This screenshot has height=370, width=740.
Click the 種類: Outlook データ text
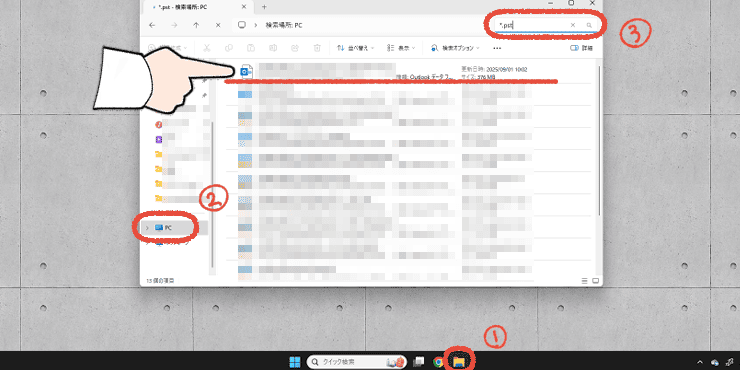click(425, 76)
